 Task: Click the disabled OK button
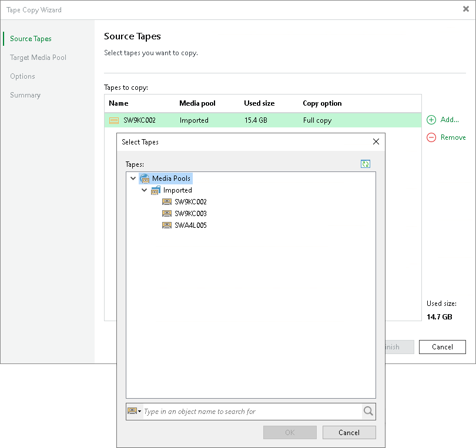[x=290, y=433]
